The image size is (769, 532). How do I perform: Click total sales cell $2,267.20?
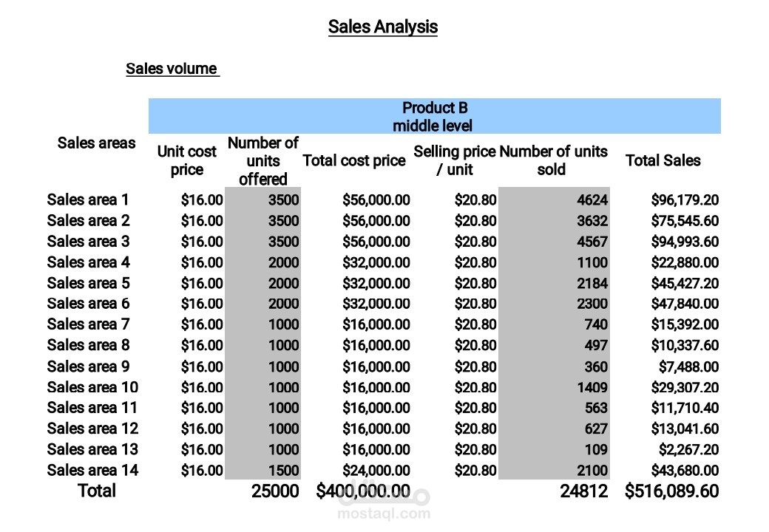pyautogui.click(x=689, y=449)
